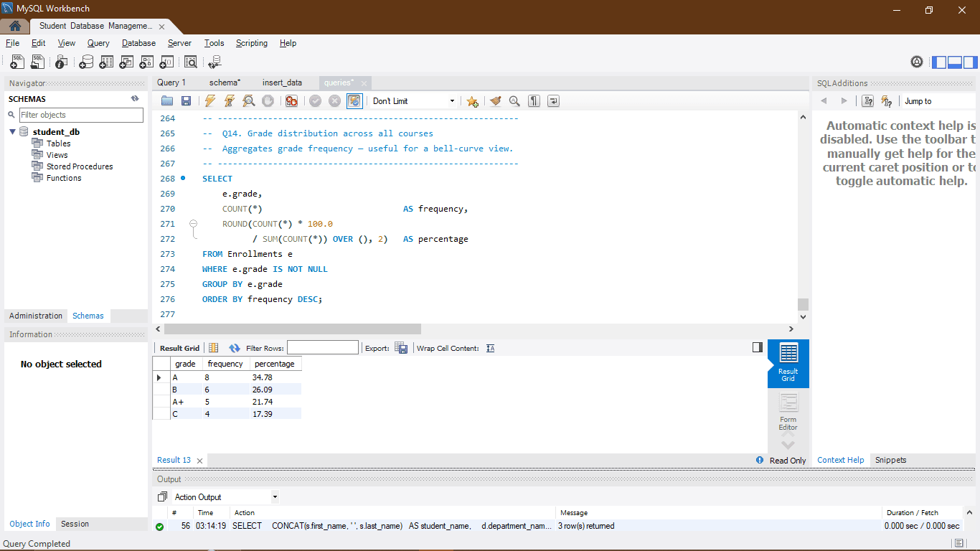Open a SQL script file from the main toolbar
The height and width of the screenshot is (551, 980).
37,62
